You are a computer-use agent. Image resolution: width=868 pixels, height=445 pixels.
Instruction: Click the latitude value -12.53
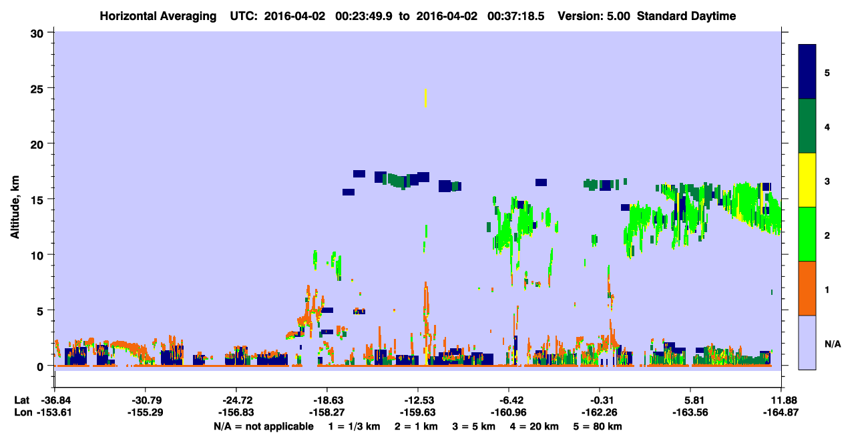[418, 400]
